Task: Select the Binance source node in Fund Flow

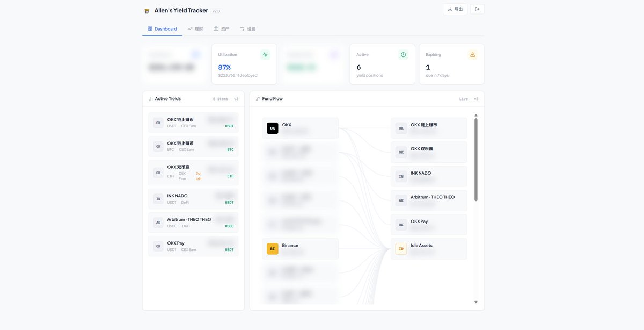Action: 300,249
